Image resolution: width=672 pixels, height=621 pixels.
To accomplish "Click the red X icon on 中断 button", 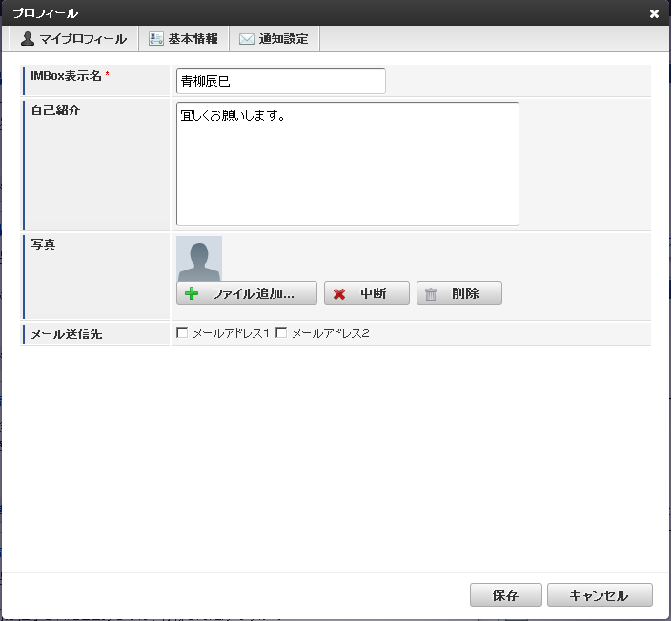I will click(339, 294).
